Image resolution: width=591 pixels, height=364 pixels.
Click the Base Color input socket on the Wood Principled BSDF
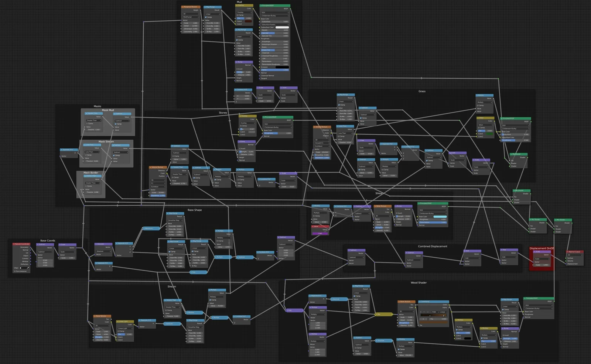(523, 312)
